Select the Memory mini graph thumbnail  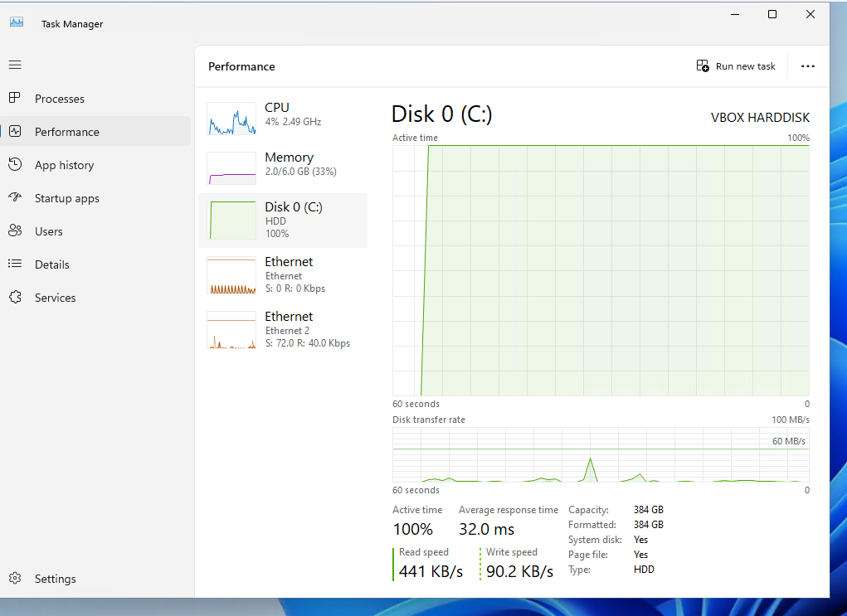click(231, 168)
